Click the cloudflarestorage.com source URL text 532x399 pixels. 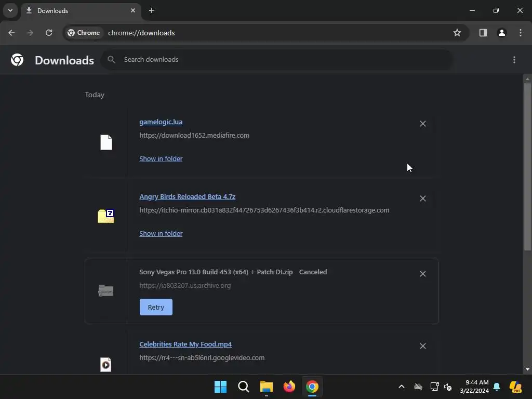click(x=264, y=210)
